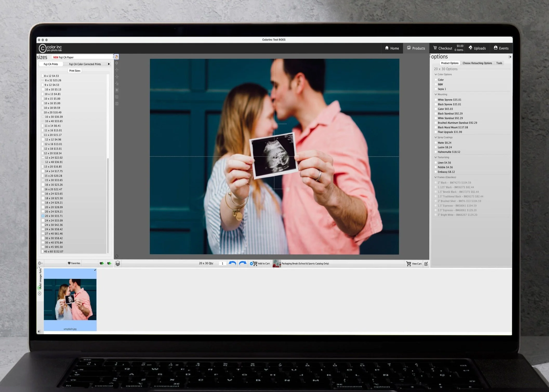
Task: Collapse the Frames (Glassless) section
Action: (x=436, y=177)
